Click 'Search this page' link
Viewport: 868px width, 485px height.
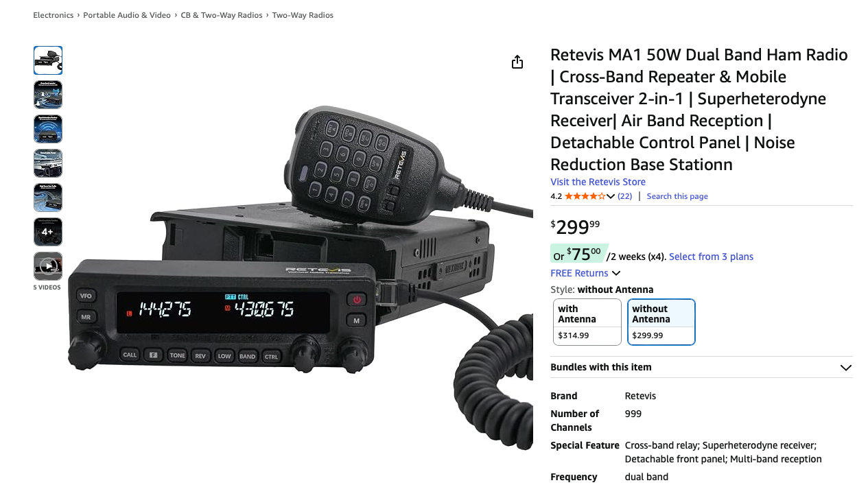point(677,196)
